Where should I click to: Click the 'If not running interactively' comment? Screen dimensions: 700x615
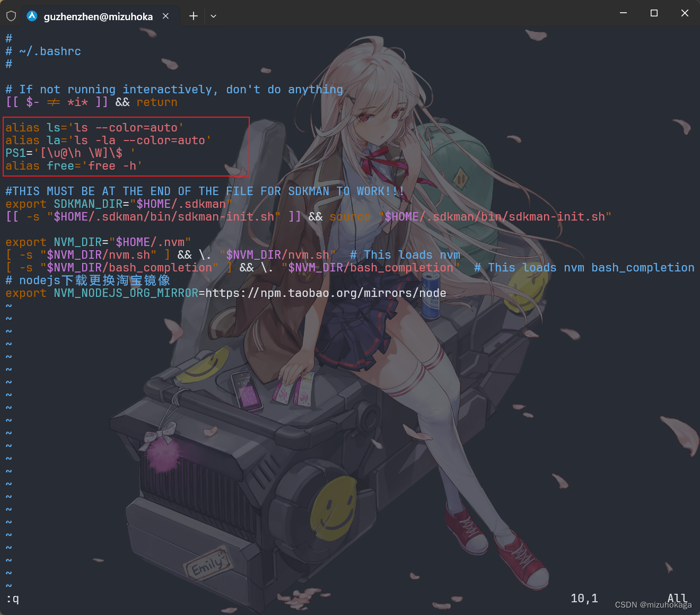click(174, 90)
